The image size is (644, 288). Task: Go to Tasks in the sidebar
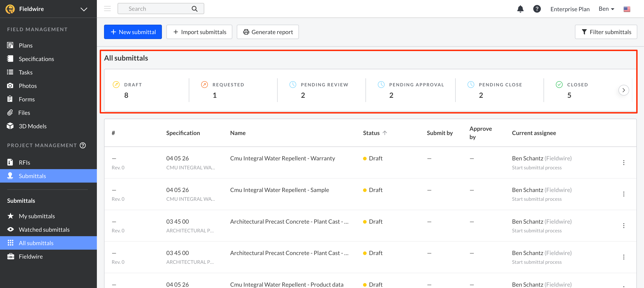tap(48, 72)
